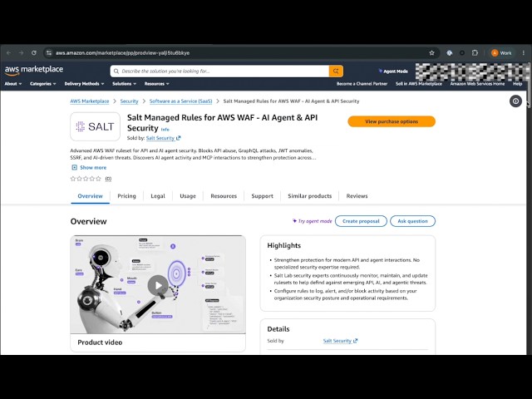Click the star rating row

coord(86,179)
